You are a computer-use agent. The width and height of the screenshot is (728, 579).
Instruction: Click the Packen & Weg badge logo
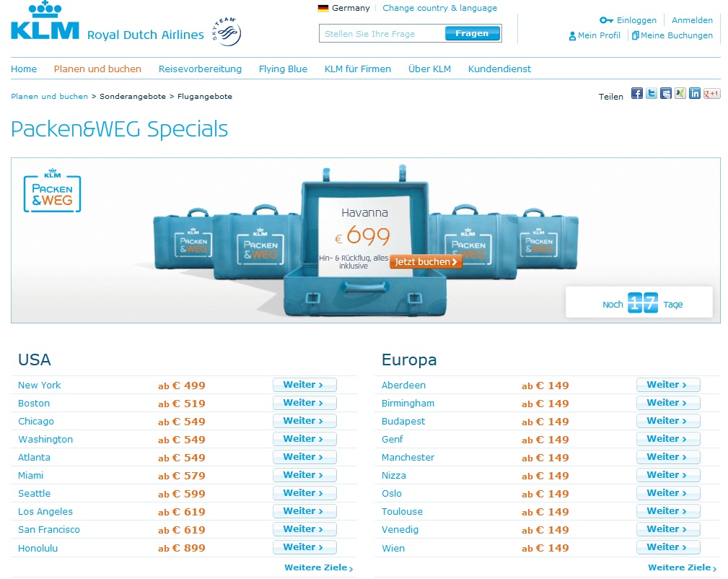(x=53, y=191)
